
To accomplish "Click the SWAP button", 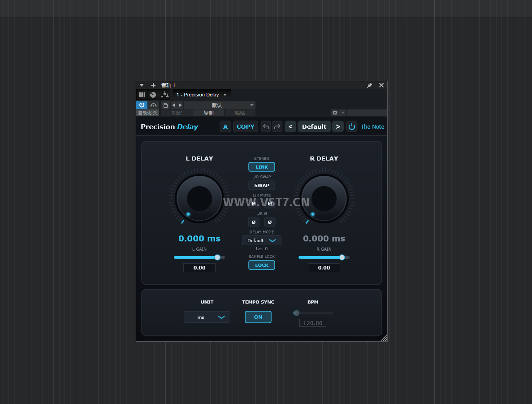I will click(262, 185).
